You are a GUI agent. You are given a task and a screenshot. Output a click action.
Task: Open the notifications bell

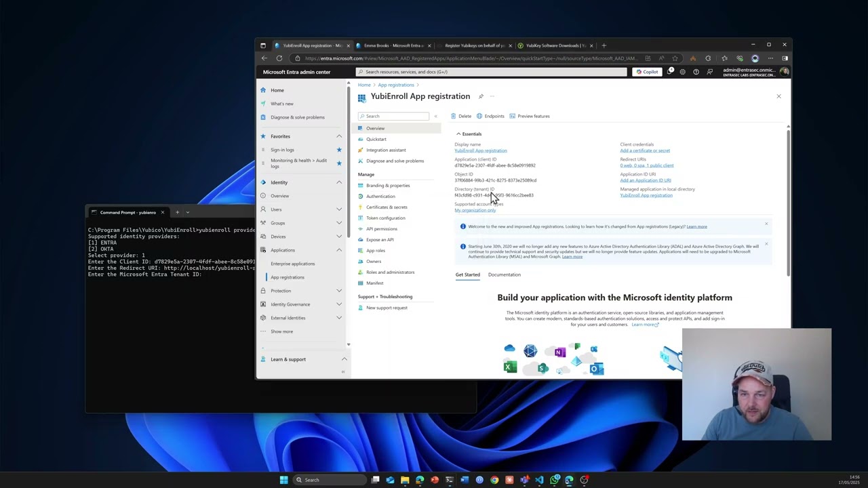pos(669,72)
